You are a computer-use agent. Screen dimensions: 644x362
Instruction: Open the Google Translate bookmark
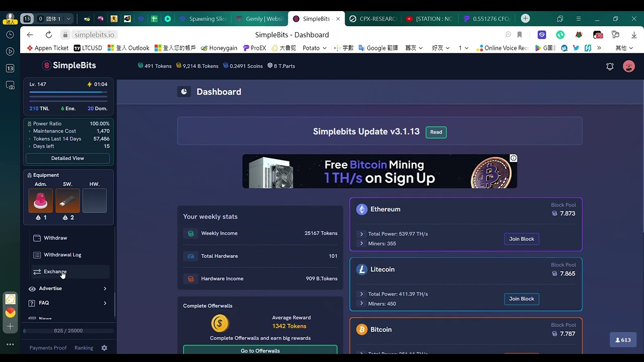point(378,48)
